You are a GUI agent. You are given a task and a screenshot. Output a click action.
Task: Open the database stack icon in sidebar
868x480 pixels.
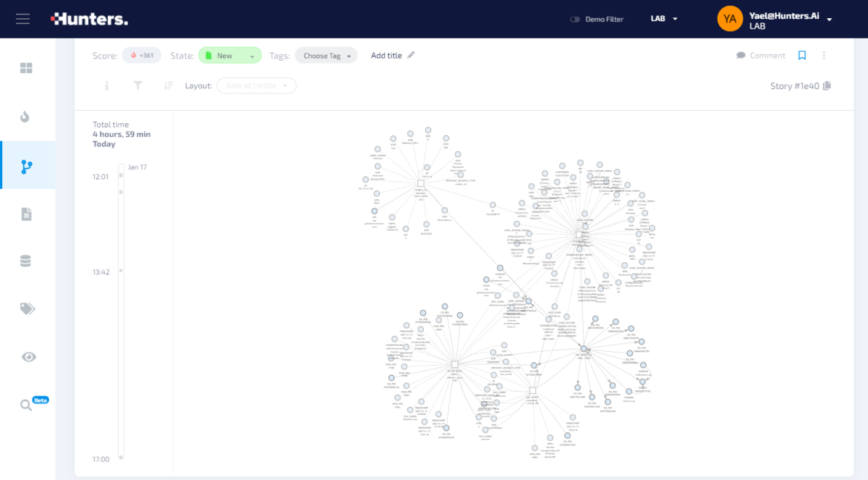[26, 261]
